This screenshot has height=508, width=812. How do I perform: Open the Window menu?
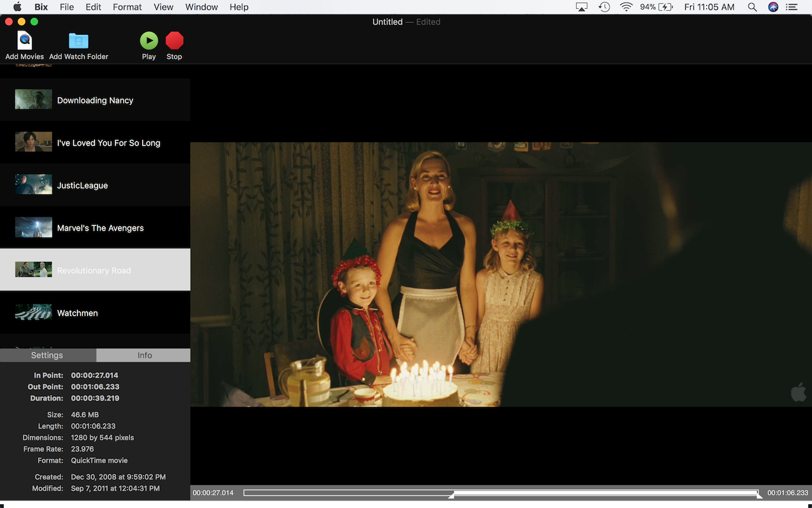(x=202, y=7)
